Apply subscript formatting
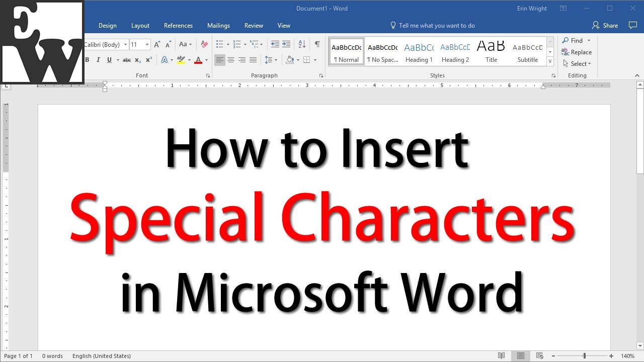The height and width of the screenshot is (362, 644). tap(138, 60)
